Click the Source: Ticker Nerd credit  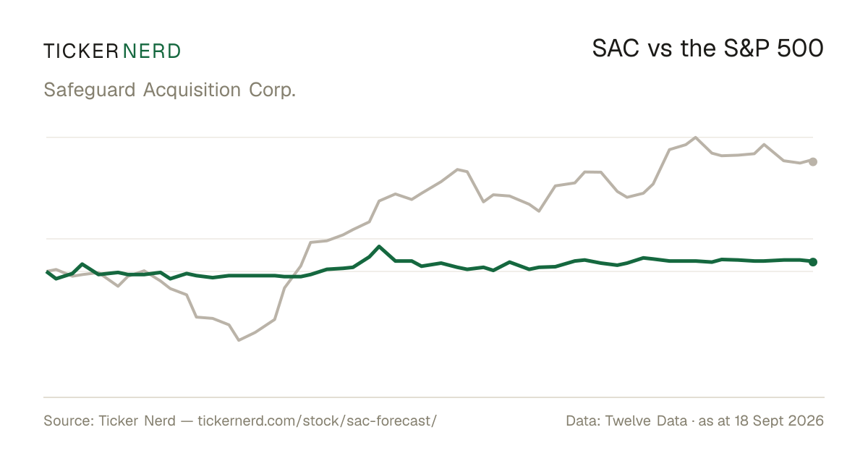click(x=109, y=421)
